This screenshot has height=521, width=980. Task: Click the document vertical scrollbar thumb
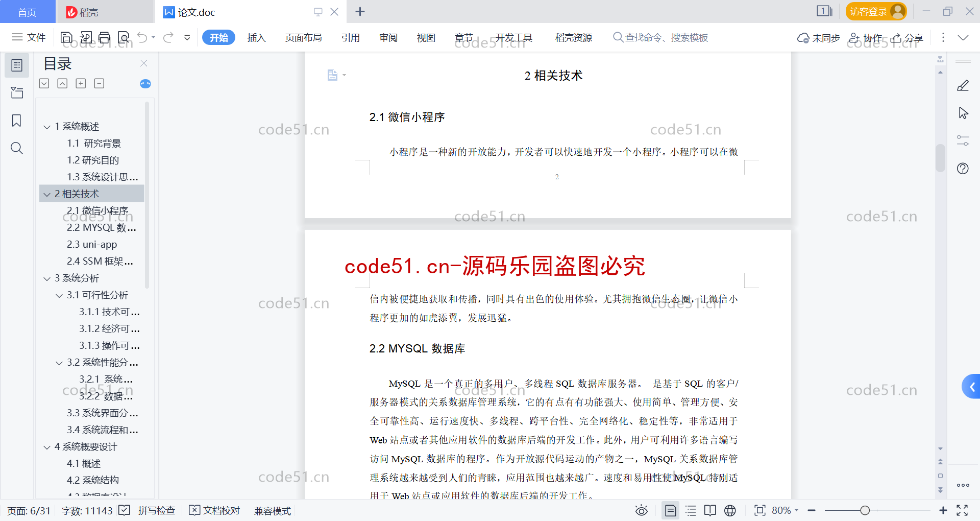pyautogui.click(x=940, y=158)
